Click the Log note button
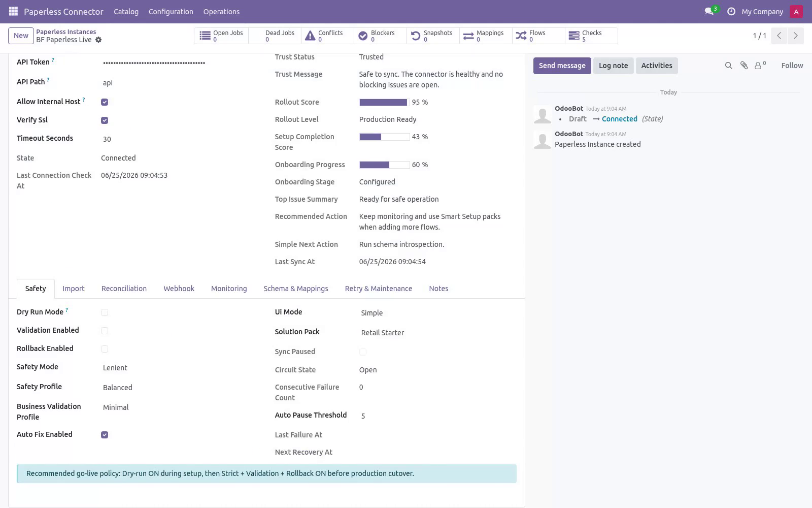The width and height of the screenshot is (812, 508). 613,66
